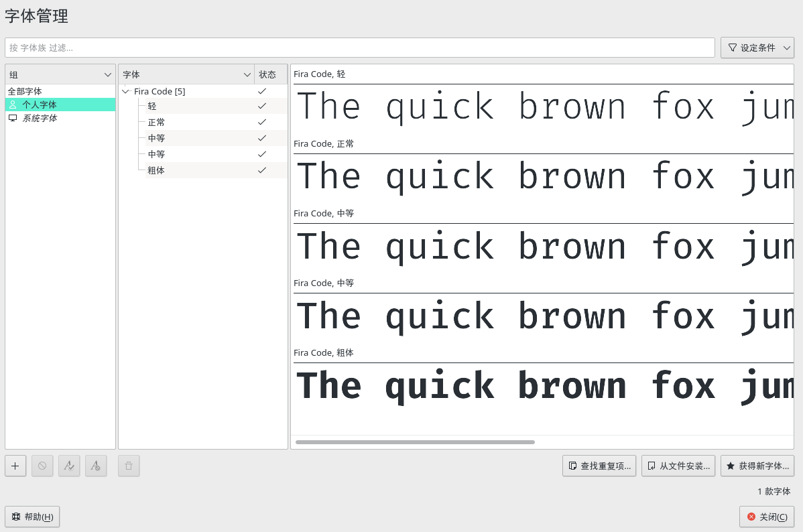803x532 pixels.
Task: Collapse the Fira Code [5] tree node
Action: click(125, 91)
